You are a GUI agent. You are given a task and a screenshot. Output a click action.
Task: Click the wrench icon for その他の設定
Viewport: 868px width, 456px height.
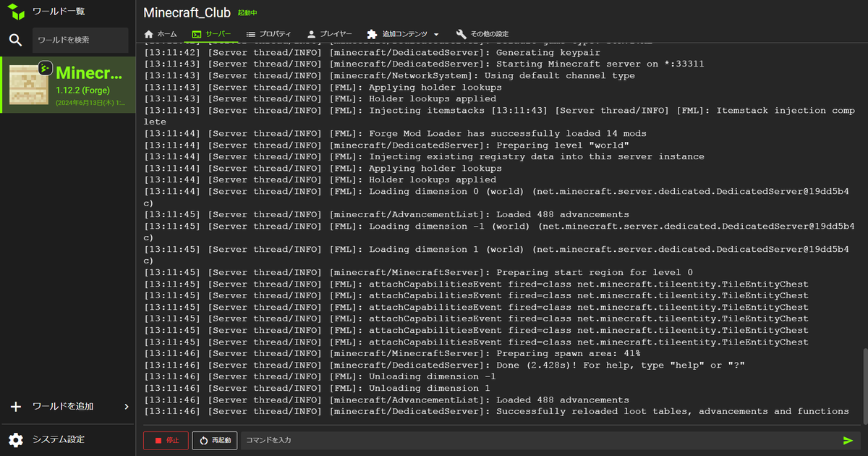(461, 34)
